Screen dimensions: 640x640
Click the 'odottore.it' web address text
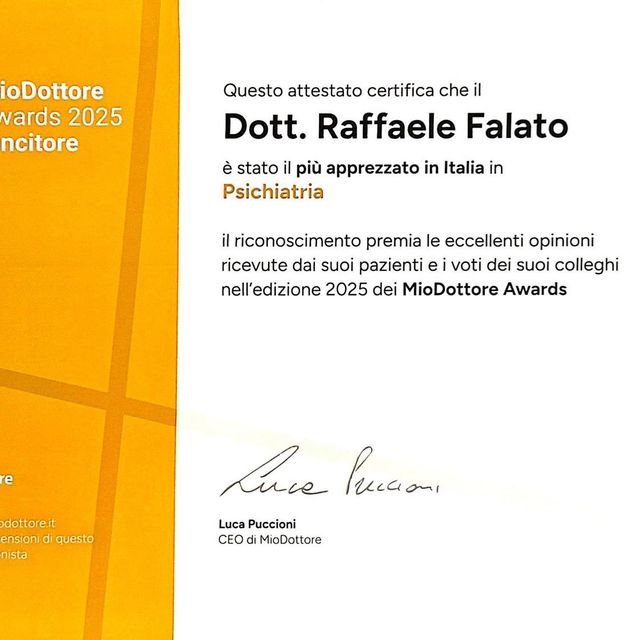pyautogui.click(x=27, y=523)
